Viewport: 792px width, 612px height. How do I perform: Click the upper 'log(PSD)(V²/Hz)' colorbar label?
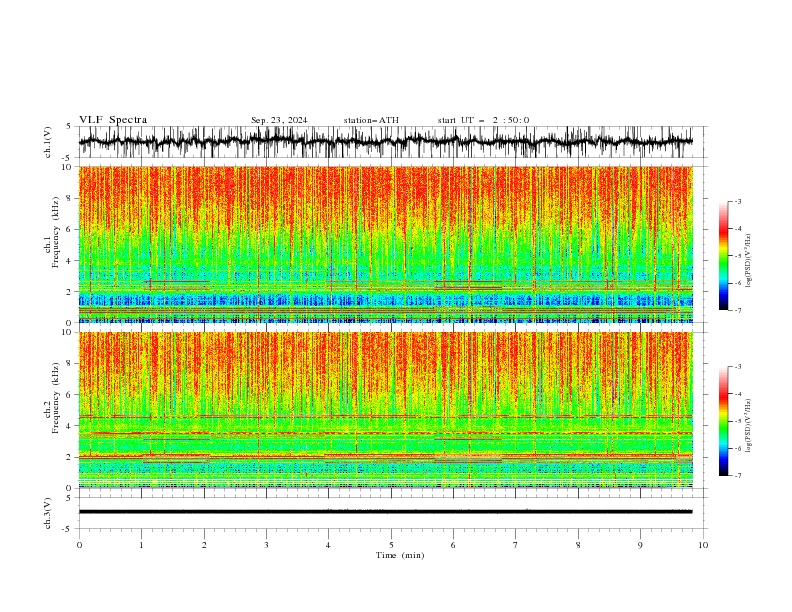(749, 261)
